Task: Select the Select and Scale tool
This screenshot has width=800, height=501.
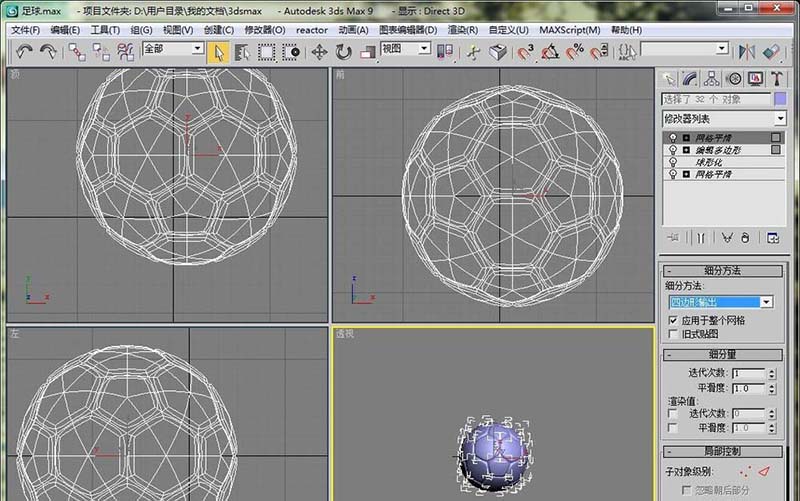Action: [368, 52]
